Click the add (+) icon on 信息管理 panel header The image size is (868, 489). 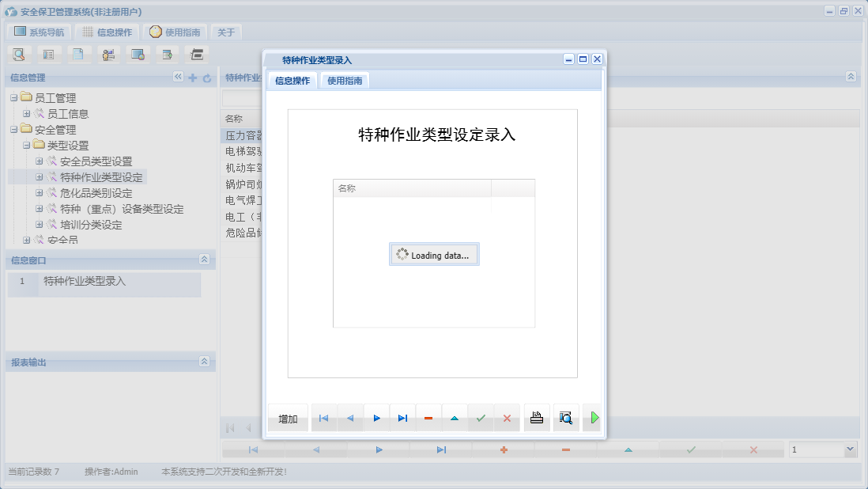[x=192, y=78]
